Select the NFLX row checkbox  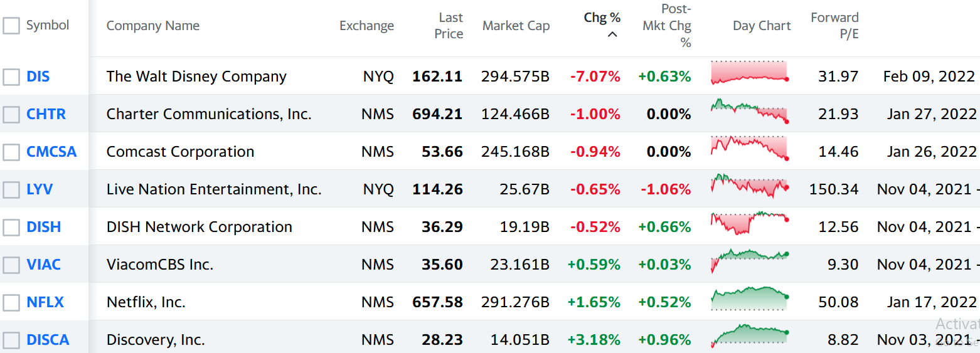coord(11,302)
